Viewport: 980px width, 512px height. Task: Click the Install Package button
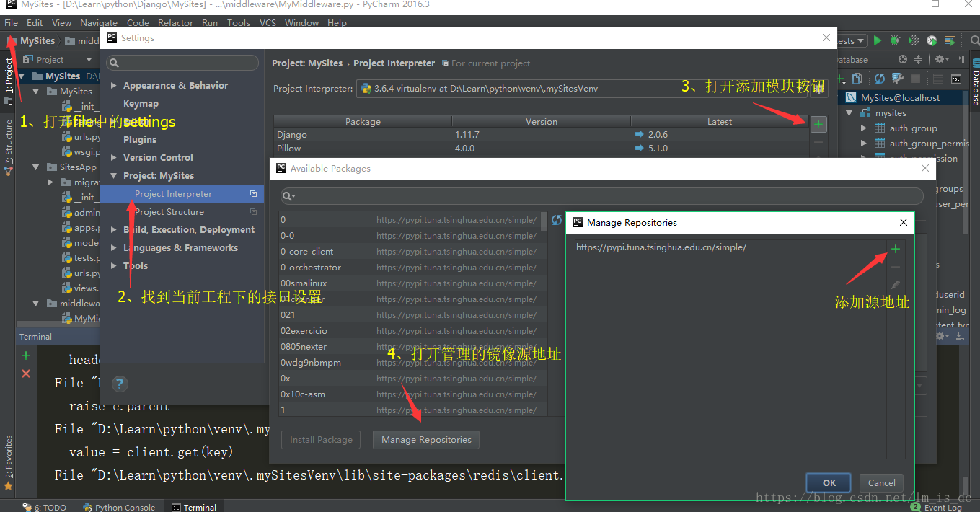point(321,439)
